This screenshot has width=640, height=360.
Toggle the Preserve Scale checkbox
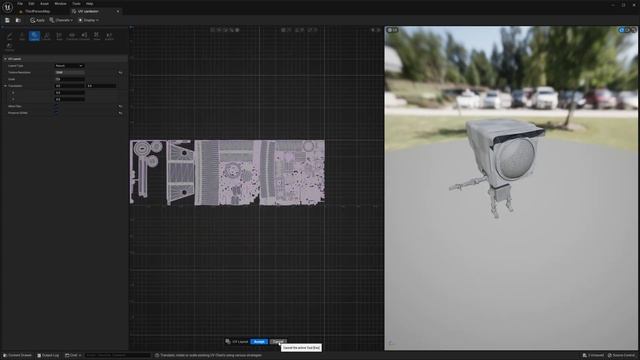click(x=57, y=113)
